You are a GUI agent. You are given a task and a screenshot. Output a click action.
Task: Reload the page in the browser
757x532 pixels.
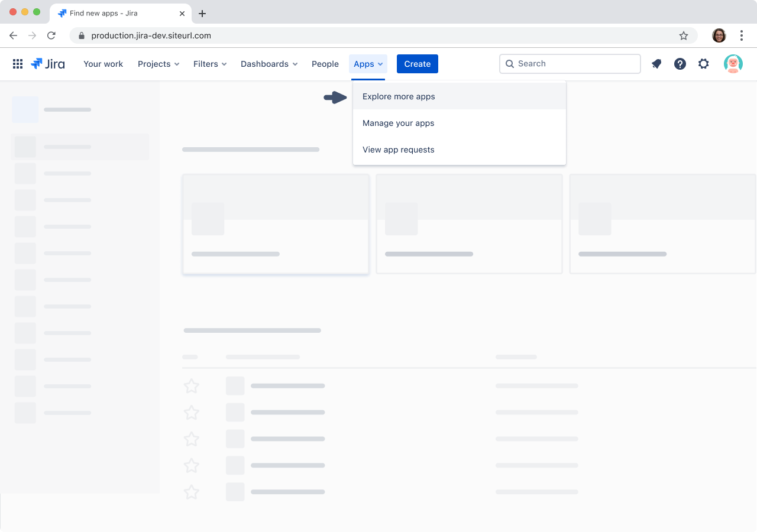[51, 35]
